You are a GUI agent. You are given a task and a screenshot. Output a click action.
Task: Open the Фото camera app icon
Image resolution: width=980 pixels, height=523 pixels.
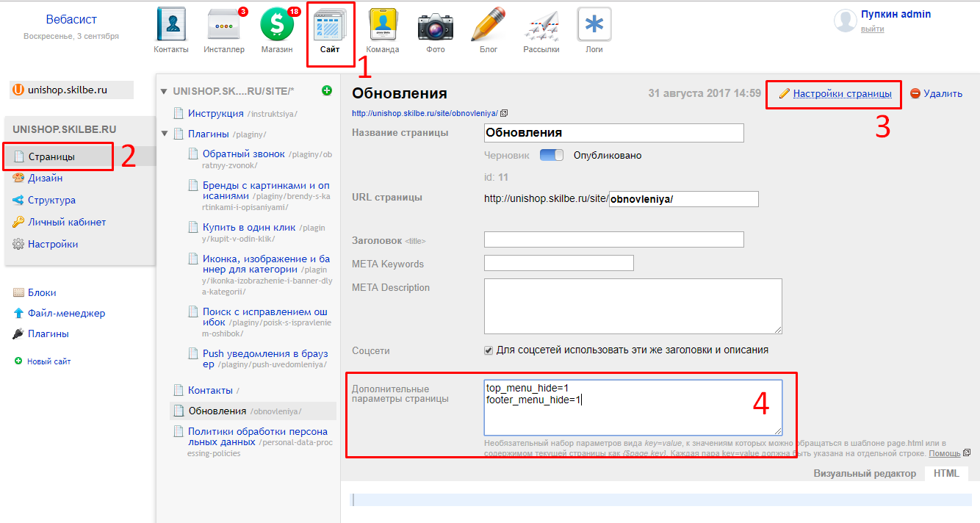click(x=436, y=26)
